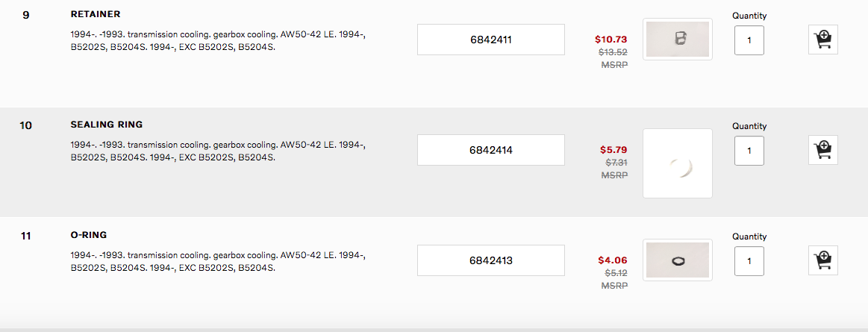The height and width of the screenshot is (332, 868).
Task: Click the $10.73 sale price
Action: [x=611, y=40]
